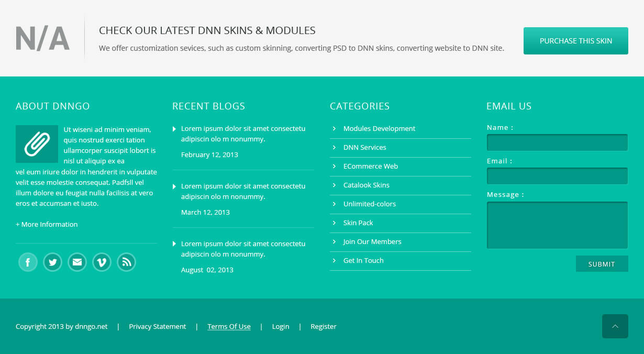Open the RSS feed icon
This screenshot has width=644, height=354.
click(x=126, y=262)
